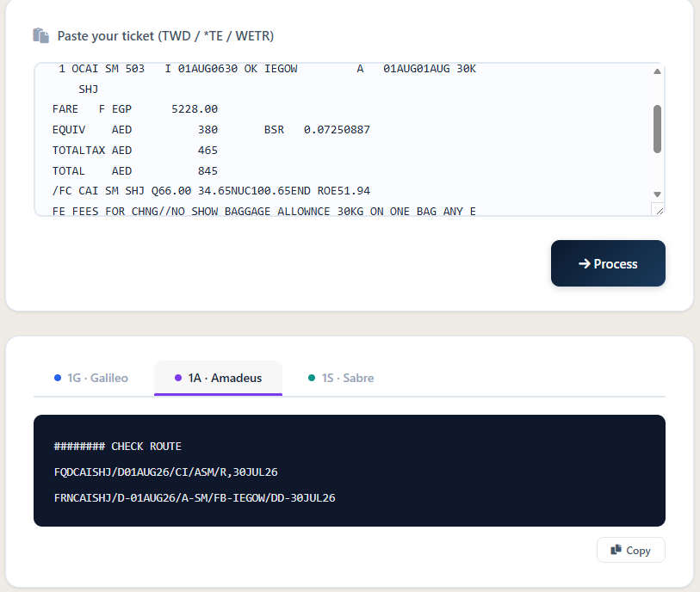Click the FE FEES FOR CHNG endorsement line
700x592 pixels.
click(263, 211)
